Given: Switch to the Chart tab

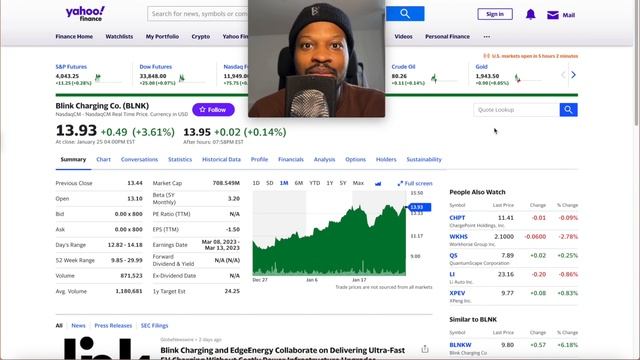Looking at the screenshot, I should tap(103, 160).
